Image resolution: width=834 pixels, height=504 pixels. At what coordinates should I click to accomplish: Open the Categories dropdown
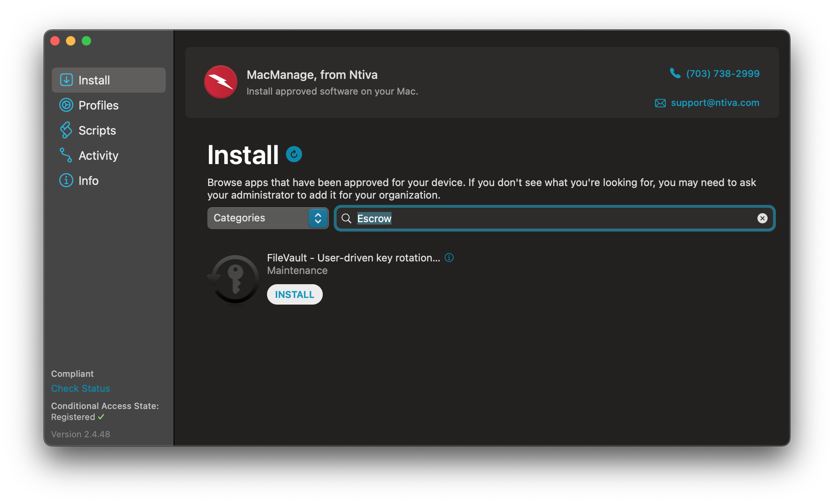click(x=268, y=218)
